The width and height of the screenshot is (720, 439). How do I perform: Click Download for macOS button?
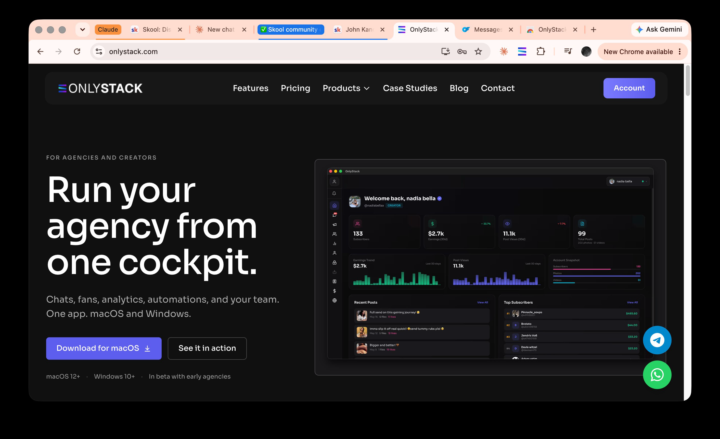(x=104, y=348)
